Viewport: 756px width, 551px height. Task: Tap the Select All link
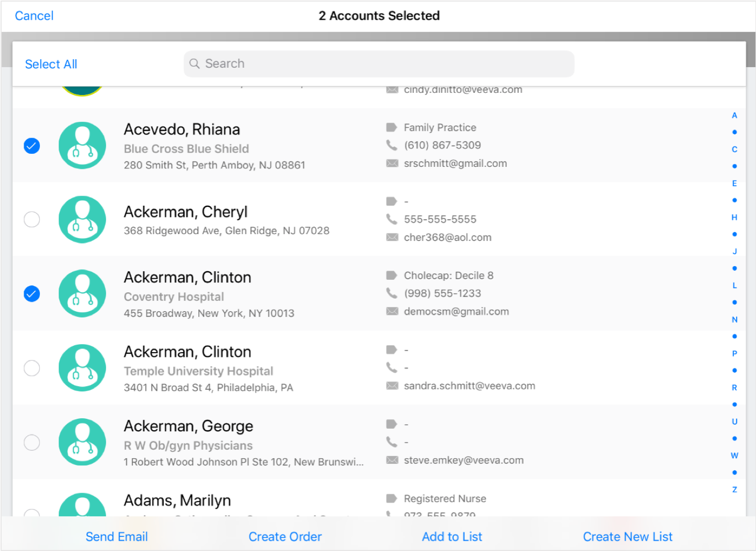[x=51, y=64]
